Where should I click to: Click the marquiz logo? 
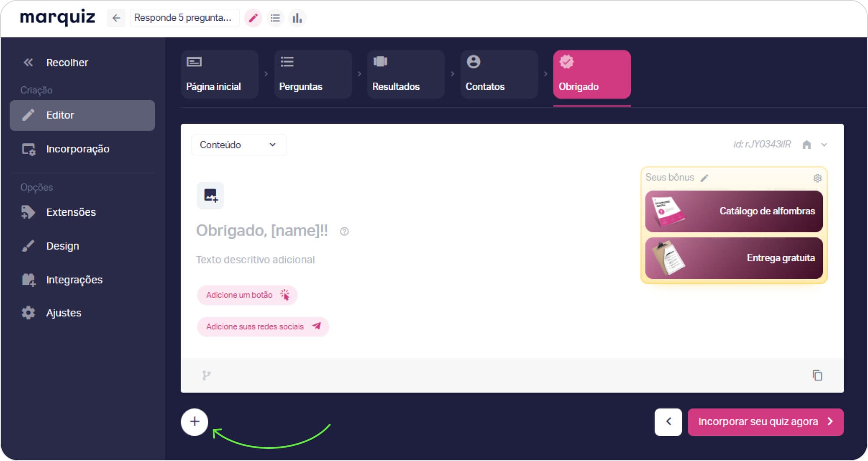[x=57, y=18]
